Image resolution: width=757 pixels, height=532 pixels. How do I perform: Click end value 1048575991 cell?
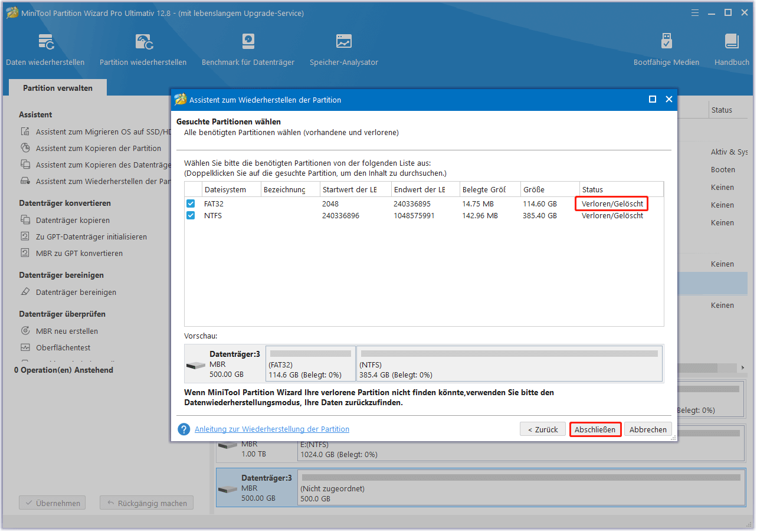click(414, 216)
